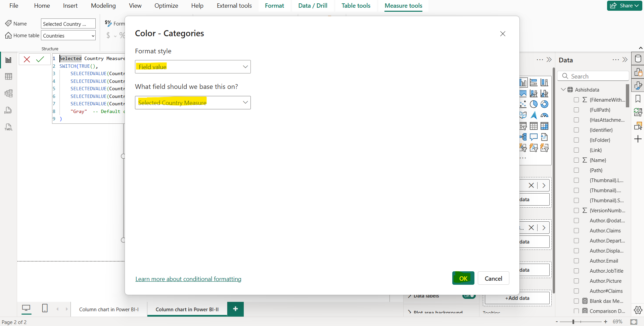Check the {FullPath} field checkbox
The height and width of the screenshot is (326, 644).
(x=576, y=110)
